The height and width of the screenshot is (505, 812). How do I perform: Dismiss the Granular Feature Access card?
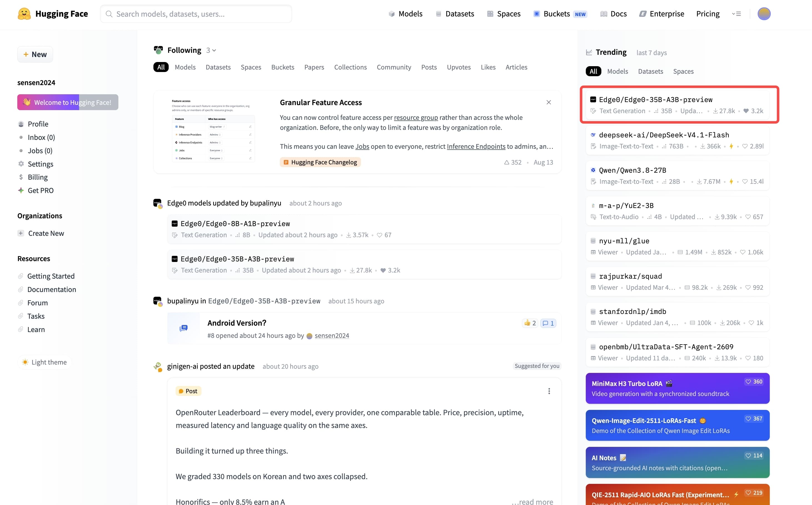[548, 102]
